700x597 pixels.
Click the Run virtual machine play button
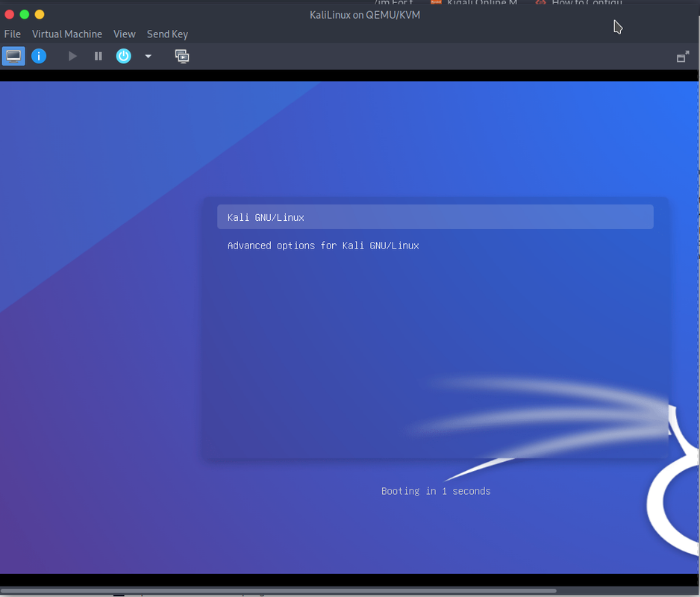click(72, 56)
